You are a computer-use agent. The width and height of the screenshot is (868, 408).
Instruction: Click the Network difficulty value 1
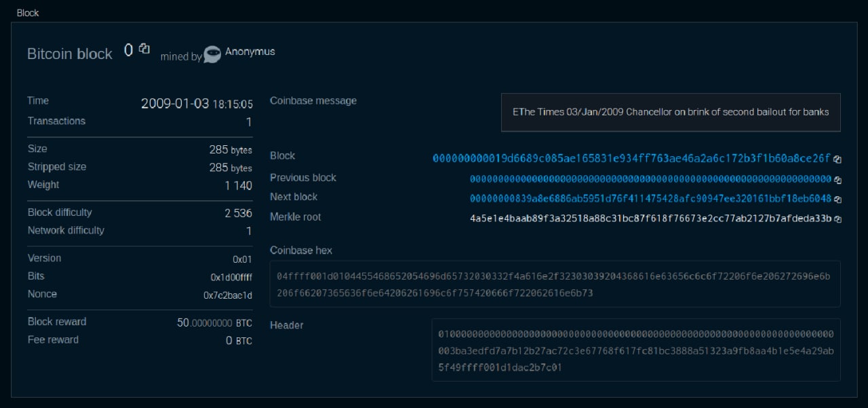(249, 231)
